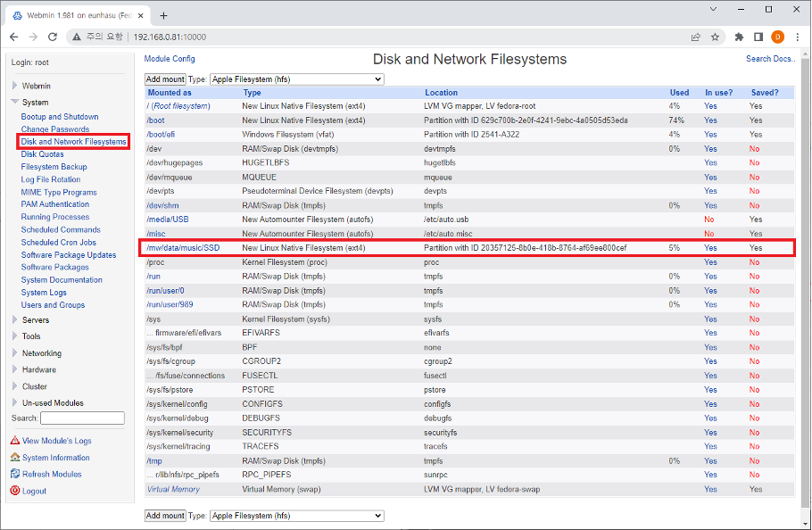Image resolution: width=812 pixels, height=530 pixels.
Task: Click the browser reload icon
Action: pyautogui.click(x=53, y=37)
